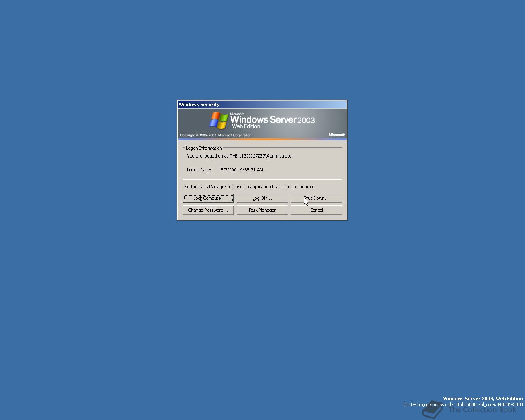Choose Shut Down... in Windows Security

point(316,198)
